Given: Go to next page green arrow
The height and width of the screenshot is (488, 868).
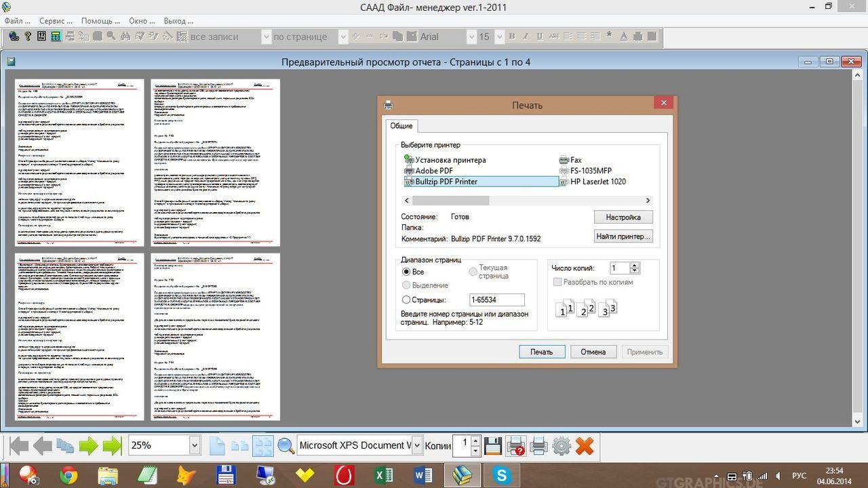Looking at the screenshot, I should (89, 445).
